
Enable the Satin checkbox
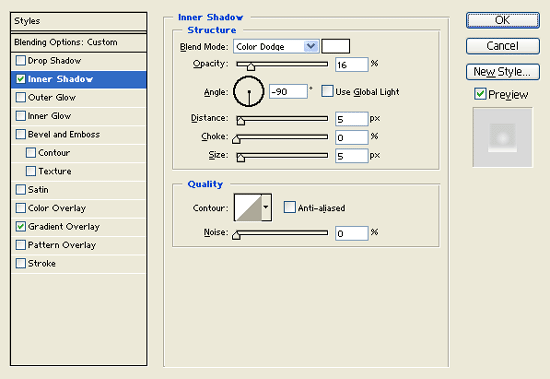point(21,190)
